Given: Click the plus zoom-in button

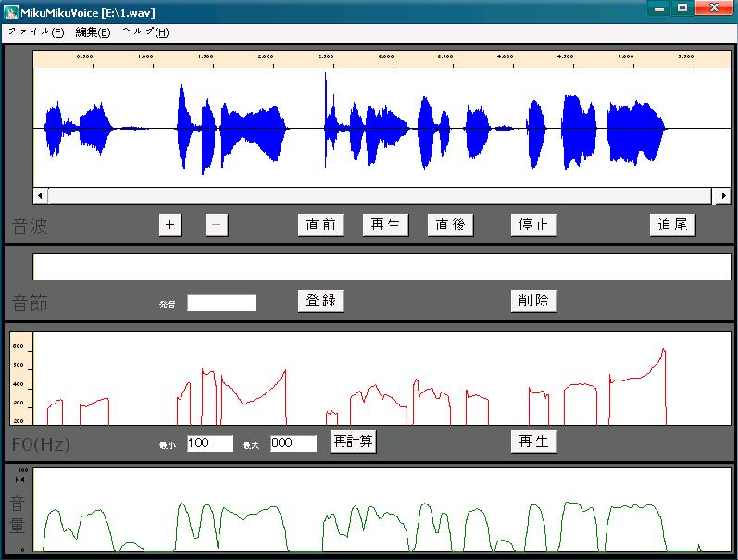Looking at the screenshot, I should click(169, 225).
